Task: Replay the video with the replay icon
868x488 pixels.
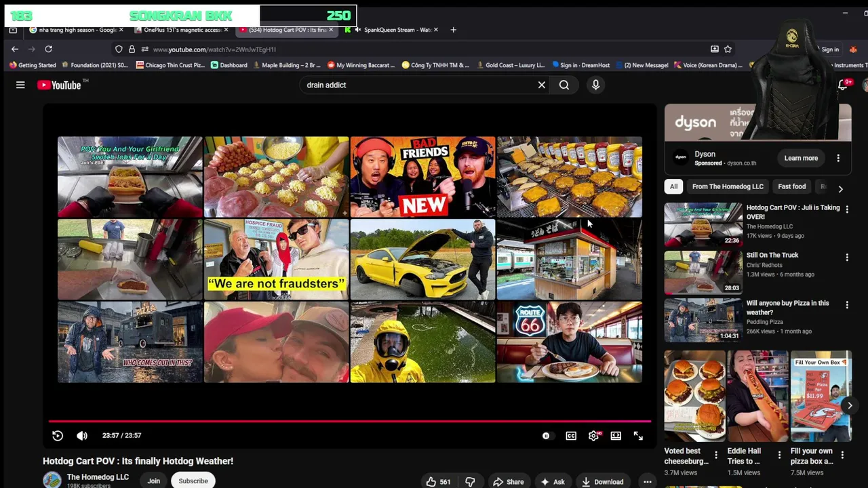Action: [x=58, y=435]
